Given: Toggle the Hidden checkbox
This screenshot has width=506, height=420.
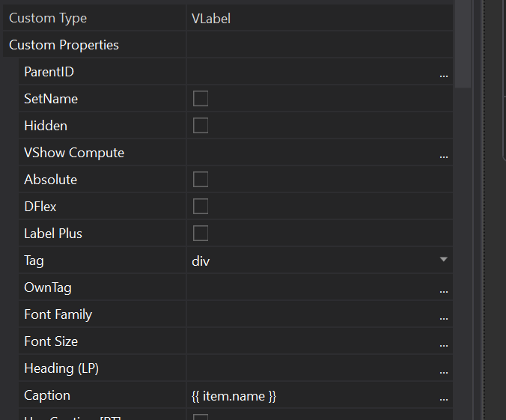Looking at the screenshot, I should [201, 126].
